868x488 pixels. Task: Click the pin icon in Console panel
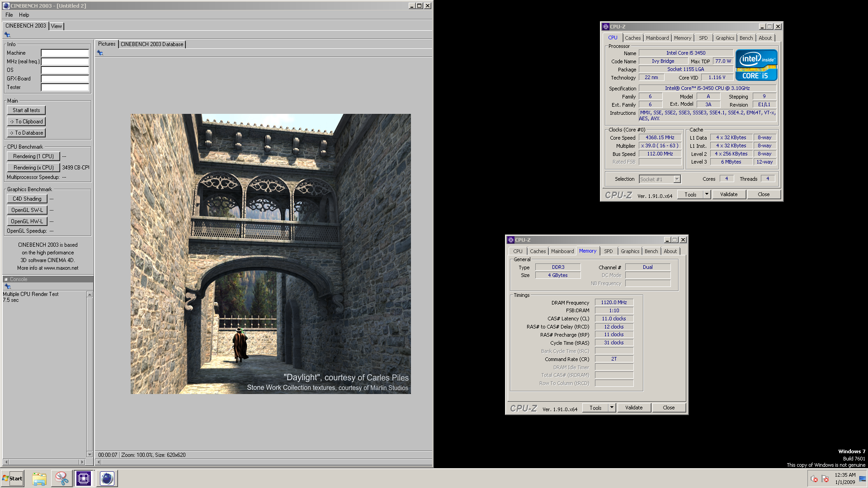click(x=7, y=286)
